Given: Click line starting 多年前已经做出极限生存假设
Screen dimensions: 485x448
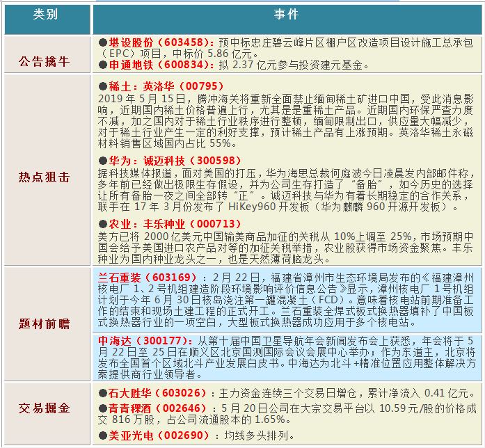Looking at the screenshot, I should 285,184.
